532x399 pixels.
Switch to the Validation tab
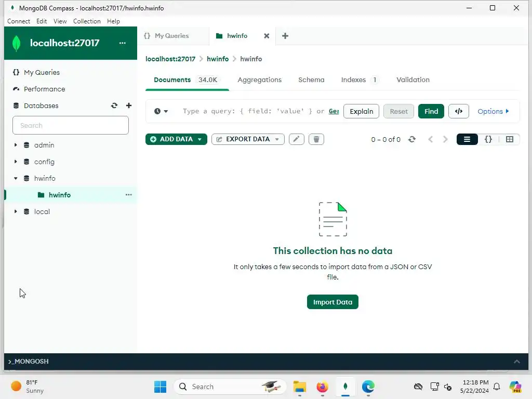click(413, 79)
